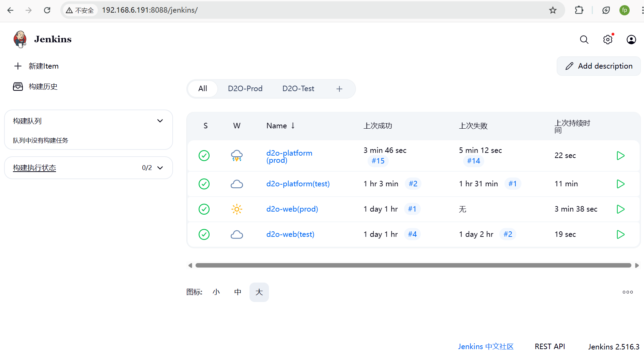
Task: Switch to the D2O-Prod view tab
Action: click(x=245, y=89)
